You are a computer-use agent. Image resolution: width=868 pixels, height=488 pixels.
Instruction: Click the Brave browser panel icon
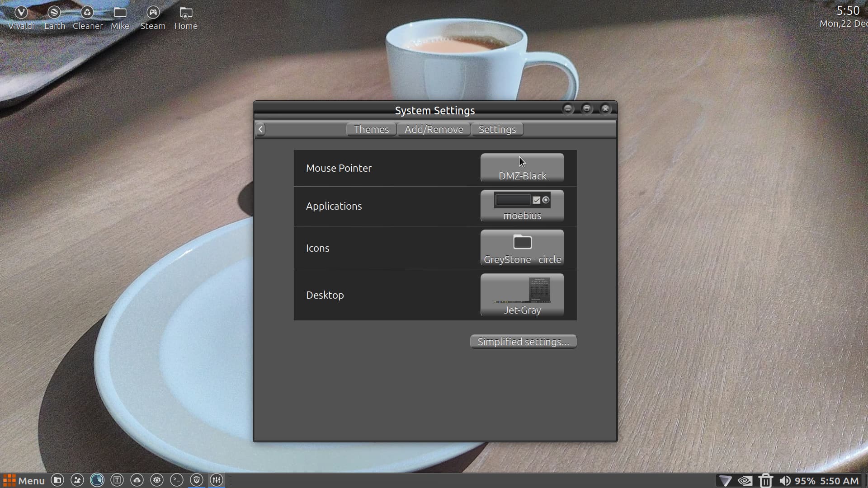[x=197, y=480]
